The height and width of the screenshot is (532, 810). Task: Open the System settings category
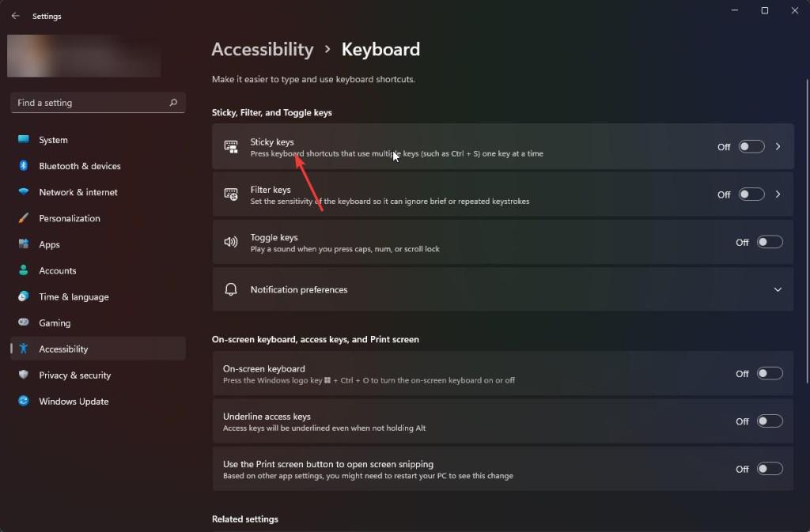53,140
